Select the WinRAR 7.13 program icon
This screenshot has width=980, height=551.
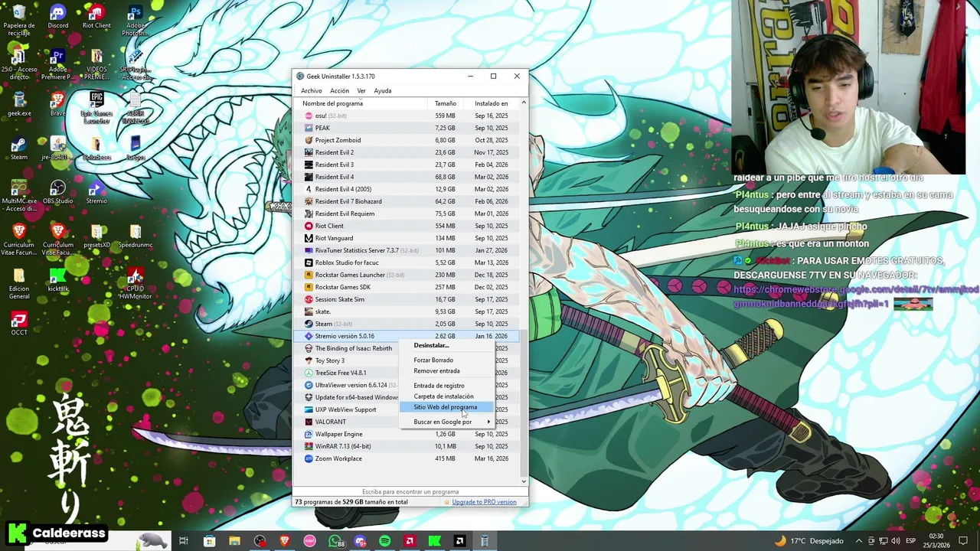tap(309, 446)
